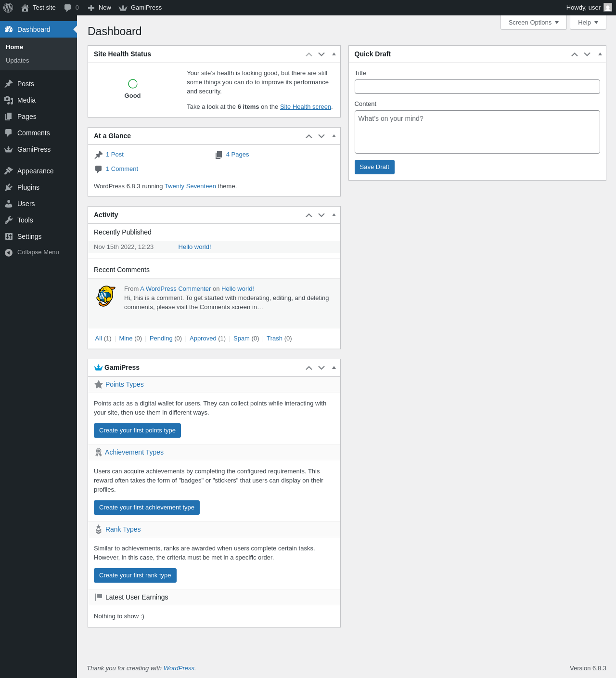Open the Points Types link
This screenshot has width=616, height=678.
pos(125,384)
